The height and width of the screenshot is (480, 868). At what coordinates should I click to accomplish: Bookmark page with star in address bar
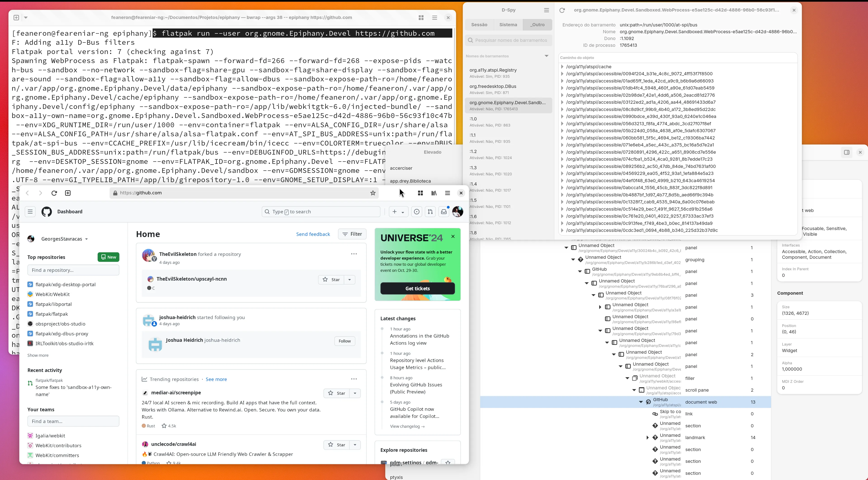[373, 193]
